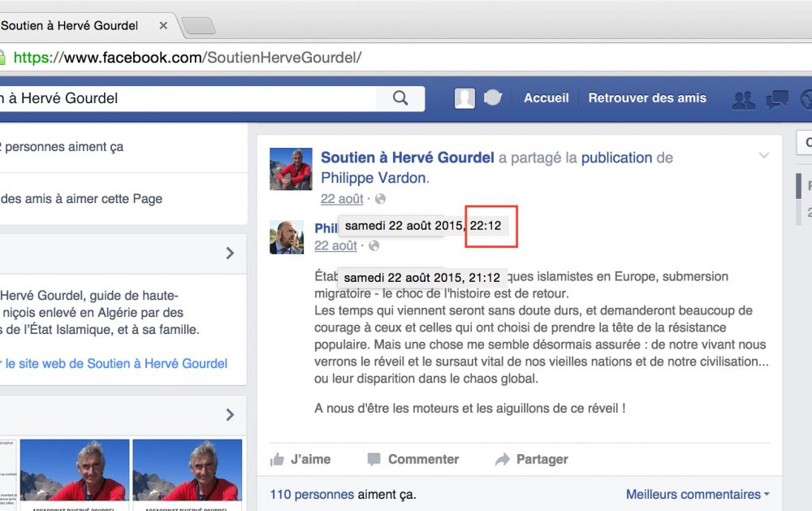Viewport: 812px width, 511px height.
Task: Click the friend requests icon in the top bar
Action: click(x=743, y=99)
